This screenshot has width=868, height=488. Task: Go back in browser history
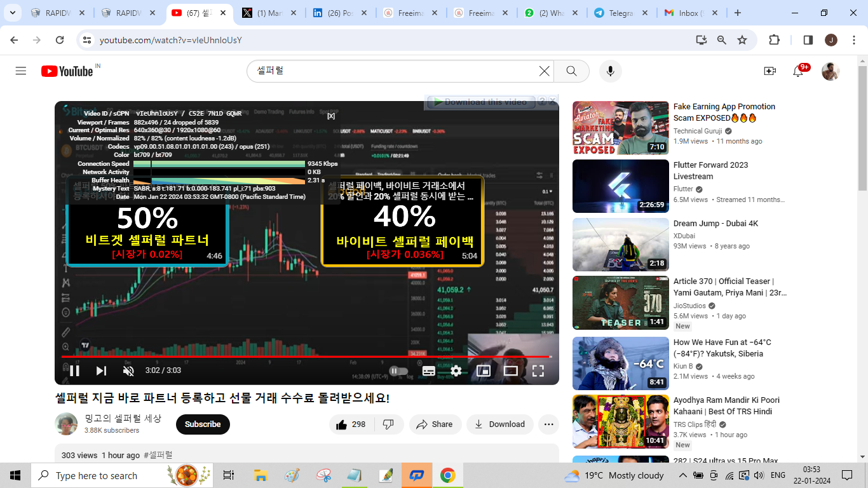tap(14, 40)
